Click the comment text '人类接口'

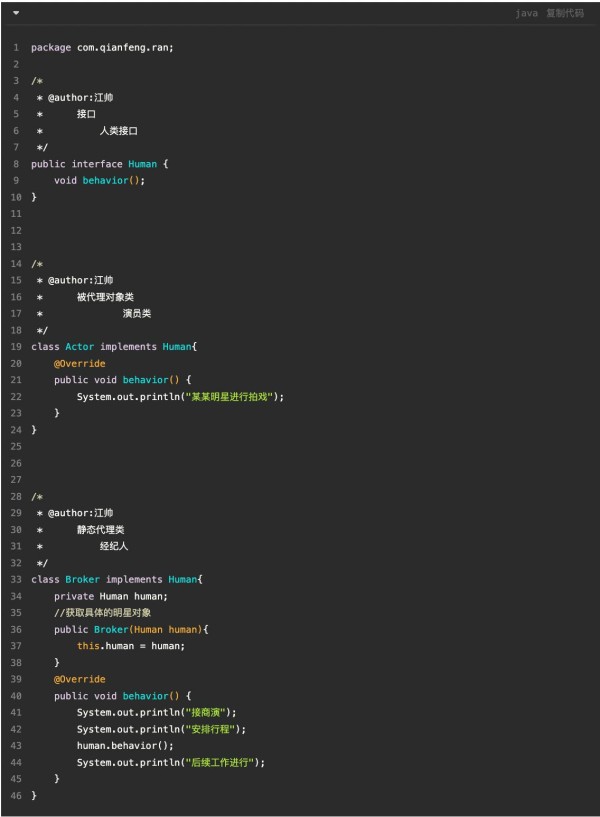tap(119, 131)
